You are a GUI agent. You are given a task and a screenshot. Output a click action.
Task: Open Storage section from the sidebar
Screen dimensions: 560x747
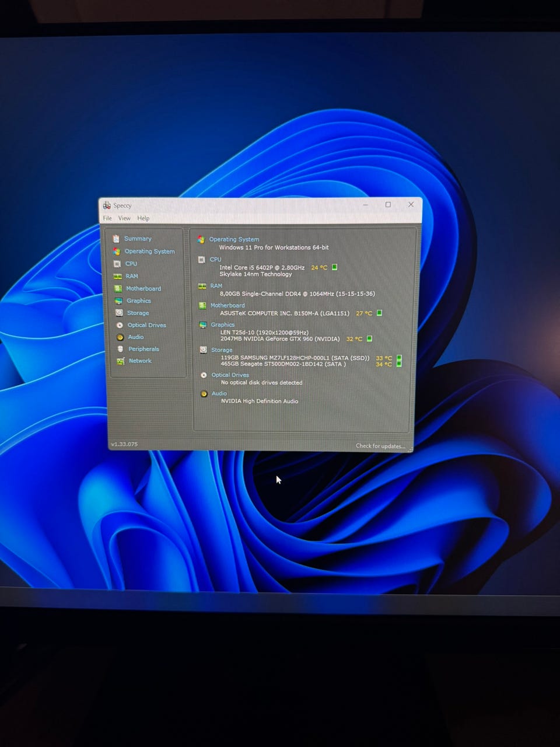point(138,313)
